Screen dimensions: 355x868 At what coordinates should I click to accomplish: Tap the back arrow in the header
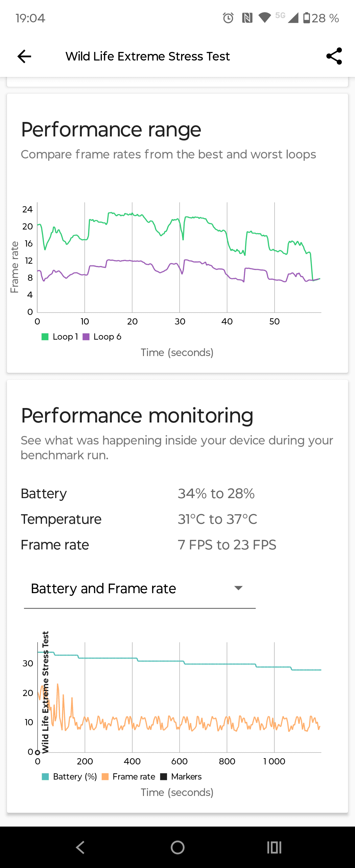[24, 56]
